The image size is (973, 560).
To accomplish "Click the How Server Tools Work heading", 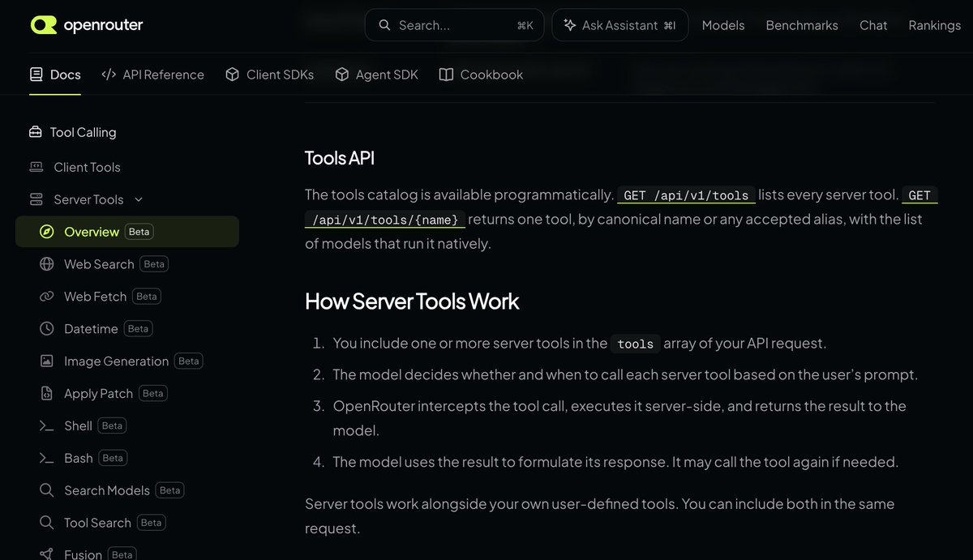I will [x=412, y=301].
